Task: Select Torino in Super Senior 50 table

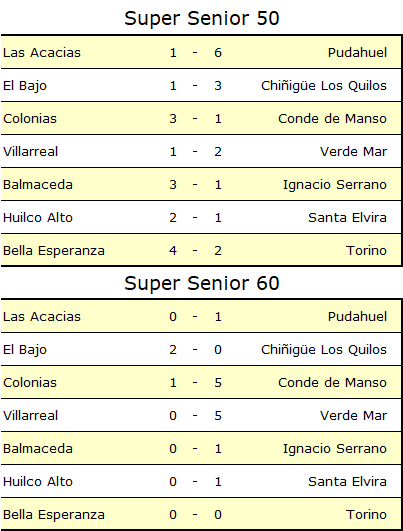Action: coord(366,251)
